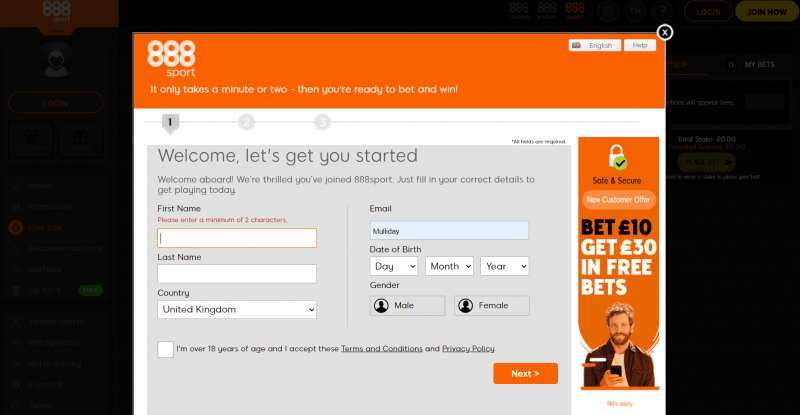This screenshot has height=415, width=800.
Task: Select registration step 1 marker
Action: click(x=170, y=123)
